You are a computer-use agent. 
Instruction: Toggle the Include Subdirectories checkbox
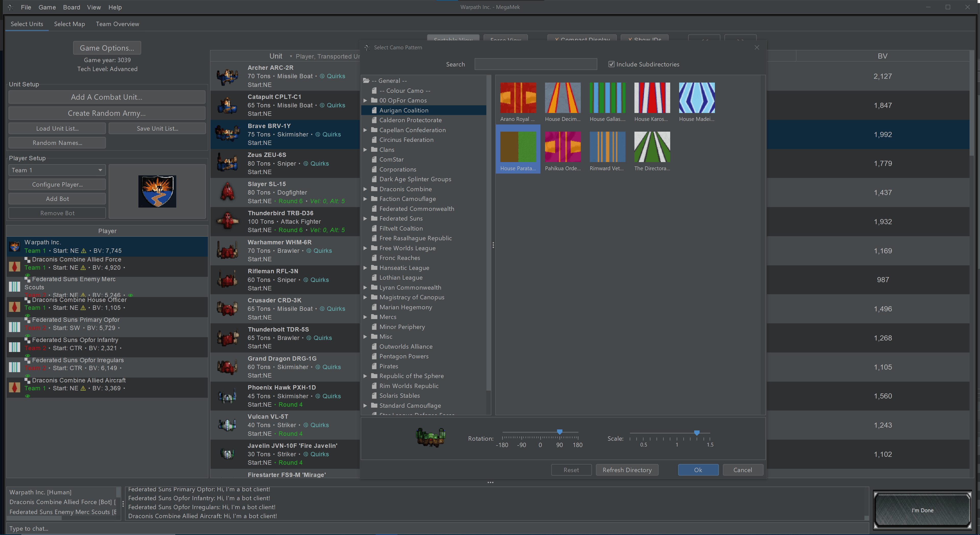tap(611, 64)
